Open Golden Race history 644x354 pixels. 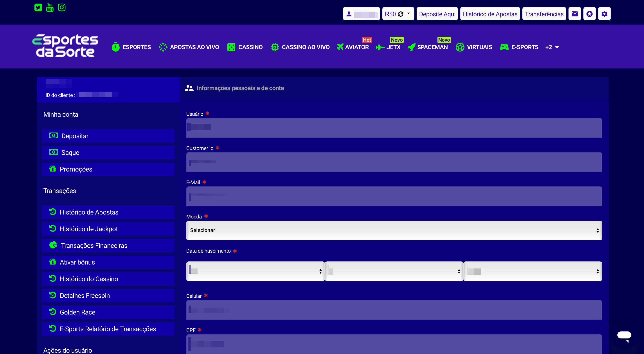(x=108, y=312)
